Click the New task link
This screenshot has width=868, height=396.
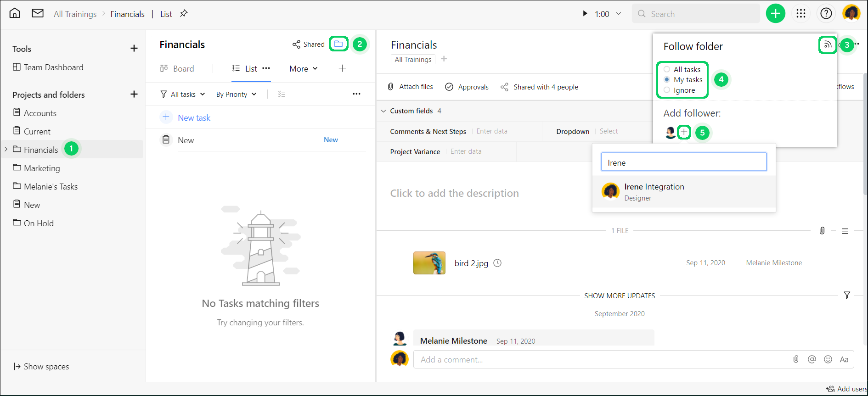194,117
